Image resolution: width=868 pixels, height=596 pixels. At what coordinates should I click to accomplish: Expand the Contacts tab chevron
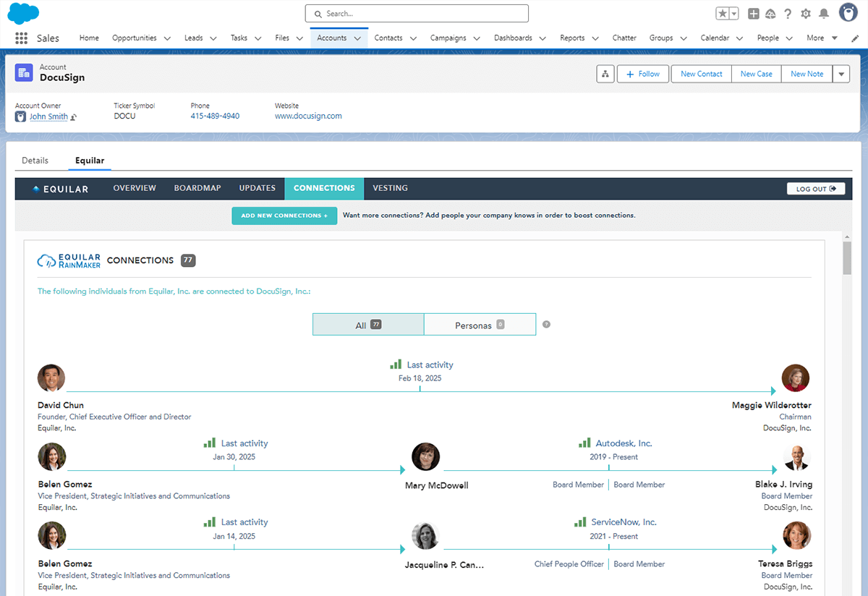pyautogui.click(x=413, y=38)
